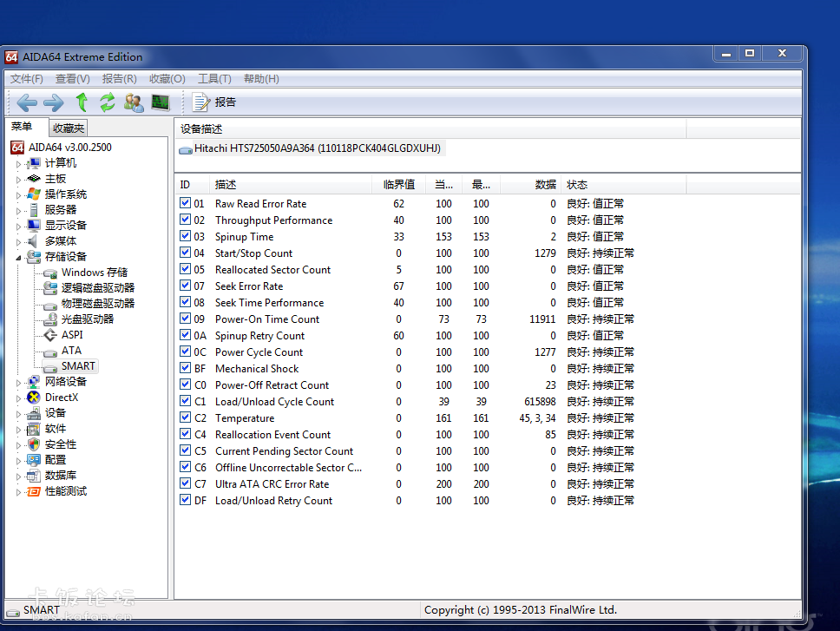
Task: Open the 文件(F) menu
Action: click(27, 79)
